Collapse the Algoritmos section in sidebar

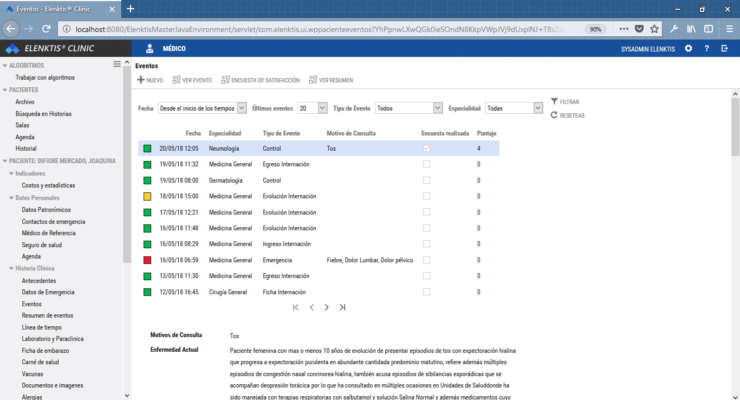point(5,65)
